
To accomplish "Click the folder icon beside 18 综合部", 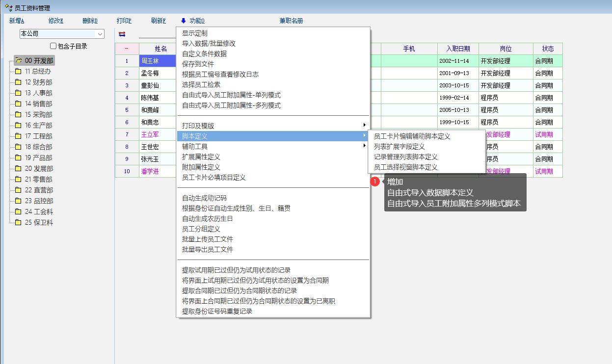I will tap(19, 147).
